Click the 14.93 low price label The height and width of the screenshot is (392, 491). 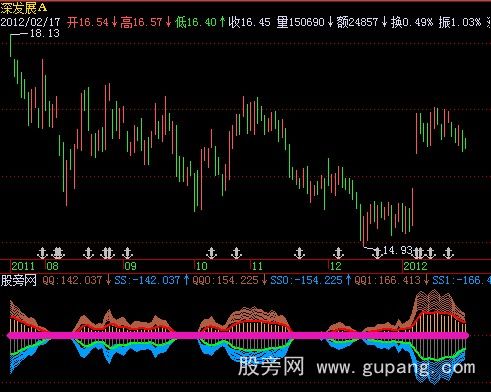point(398,250)
